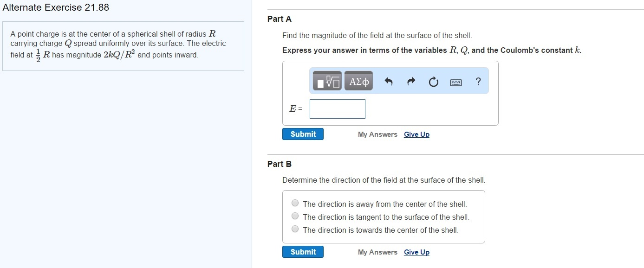
Task: Select 'tangent to the surface of the shell'
Action: (295, 216)
